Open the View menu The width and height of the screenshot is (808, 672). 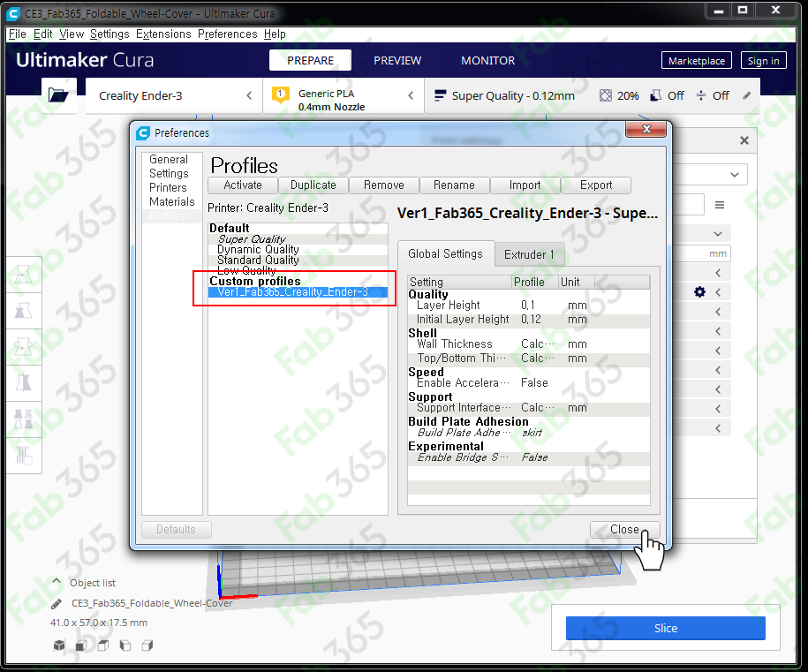(x=72, y=34)
